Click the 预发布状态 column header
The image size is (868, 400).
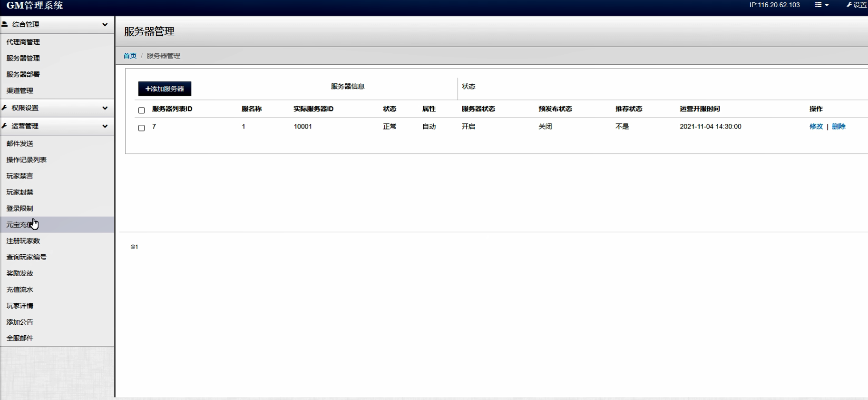[x=555, y=109]
